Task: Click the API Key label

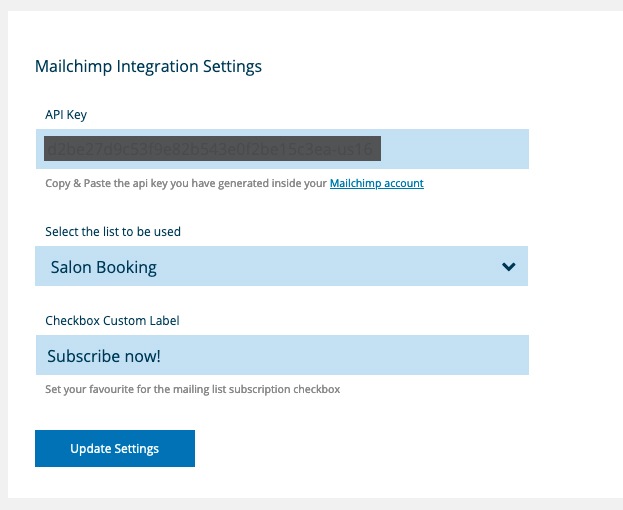Action: click(x=66, y=115)
